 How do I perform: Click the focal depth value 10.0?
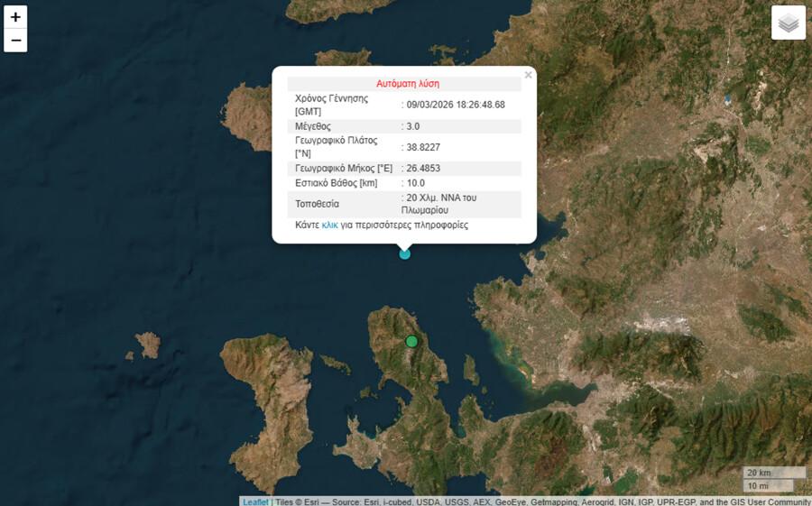[416, 183]
